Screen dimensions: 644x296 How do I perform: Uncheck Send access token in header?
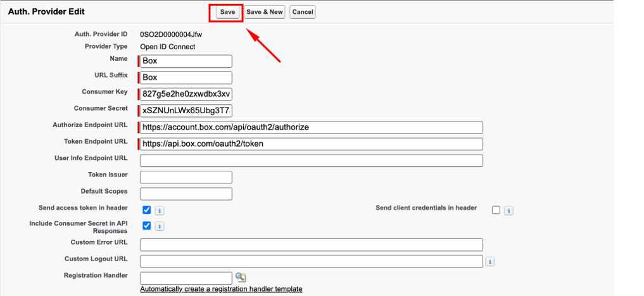tap(147, 210)
